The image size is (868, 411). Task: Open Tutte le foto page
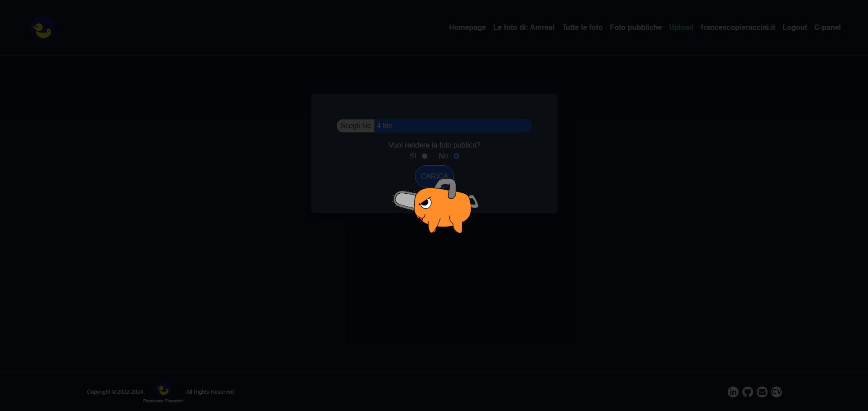point(582,27)
